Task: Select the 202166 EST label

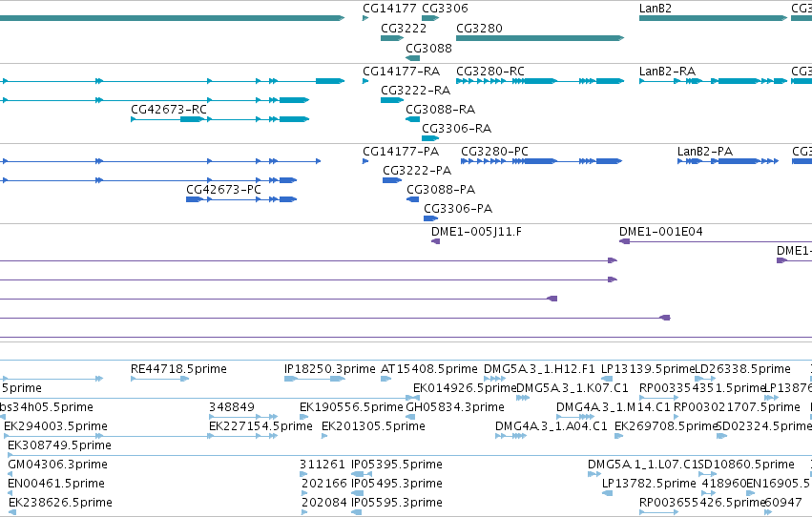Action: [x=324, y=484]
